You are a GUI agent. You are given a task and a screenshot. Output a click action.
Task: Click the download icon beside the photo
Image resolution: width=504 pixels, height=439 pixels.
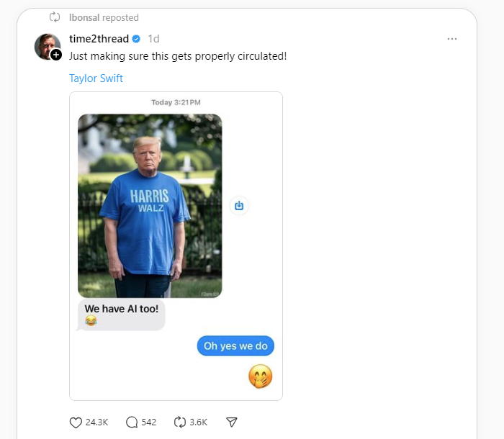239,206
